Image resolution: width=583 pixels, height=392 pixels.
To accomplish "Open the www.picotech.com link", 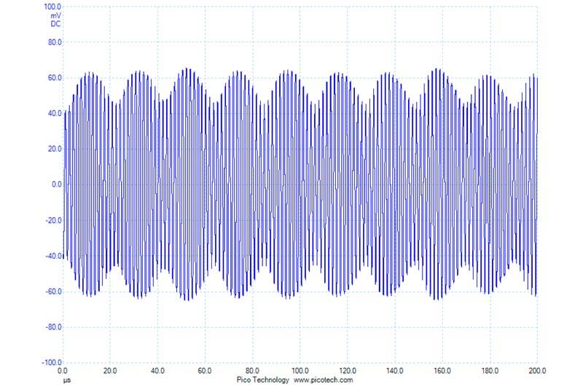I will (x=323, y=380).
